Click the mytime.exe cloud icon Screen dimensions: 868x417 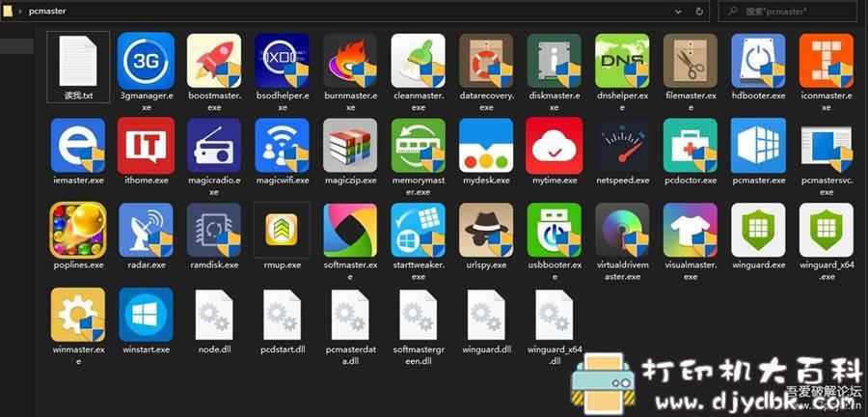(555, 145)
